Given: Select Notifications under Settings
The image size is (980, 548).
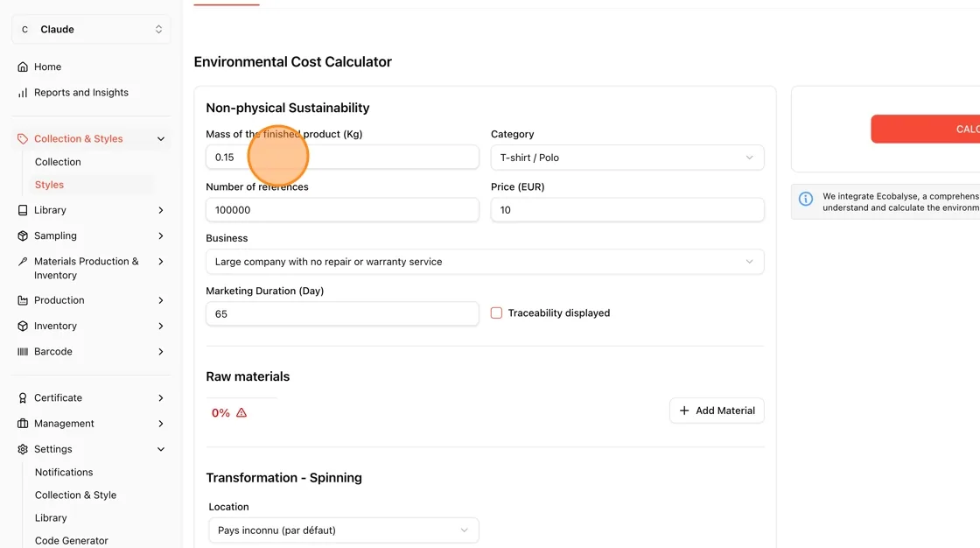Looking at the screenshot, I should [x=64, y=473].
